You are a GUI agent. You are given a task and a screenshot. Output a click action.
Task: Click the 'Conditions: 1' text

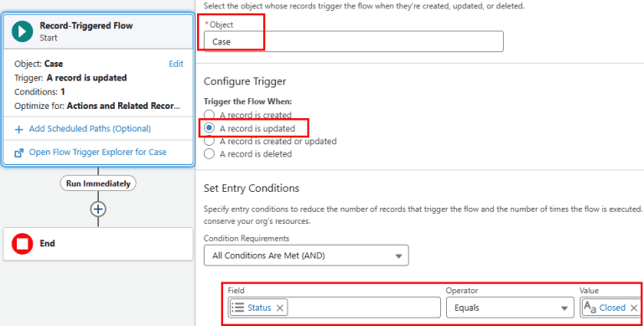[x=39, y=92]
